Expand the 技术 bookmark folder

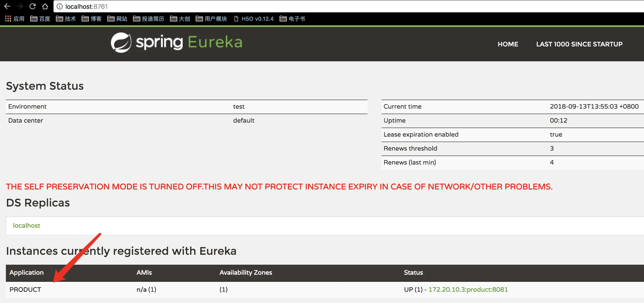click(66, 19)
